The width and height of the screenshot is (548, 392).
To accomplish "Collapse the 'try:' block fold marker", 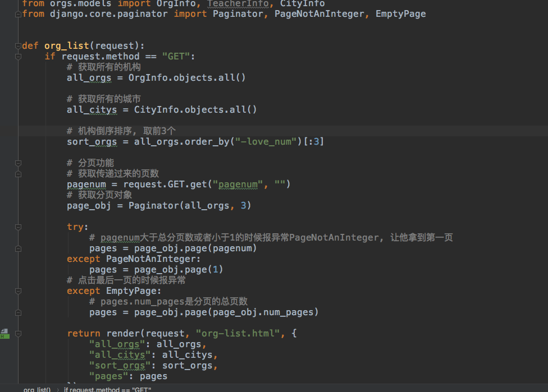I will [x=18, y=227].
